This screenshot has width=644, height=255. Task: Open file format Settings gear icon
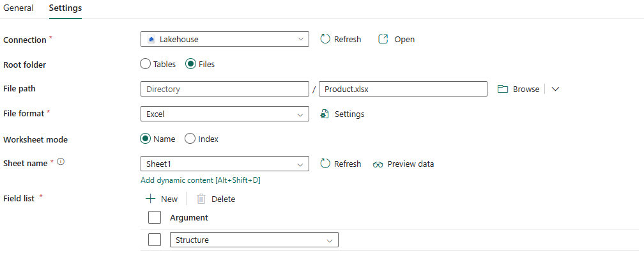(x=325, y=114)
